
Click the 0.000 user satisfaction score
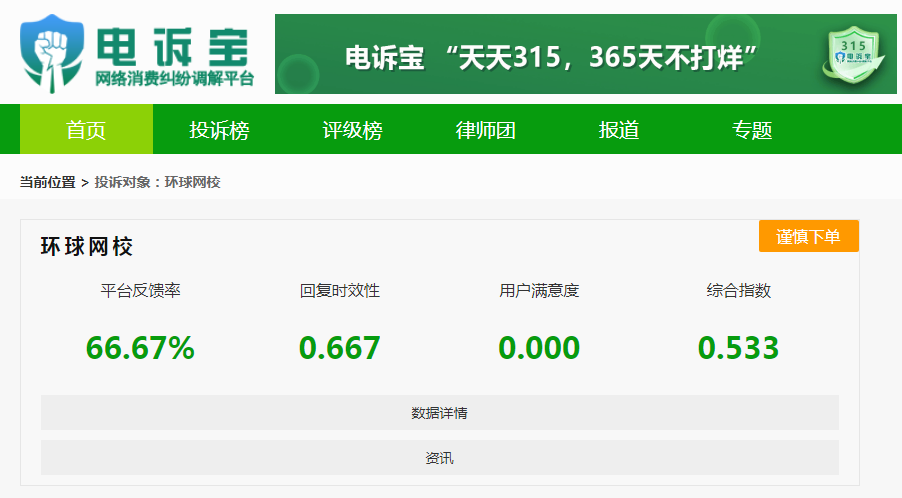[x=539, y=348]
